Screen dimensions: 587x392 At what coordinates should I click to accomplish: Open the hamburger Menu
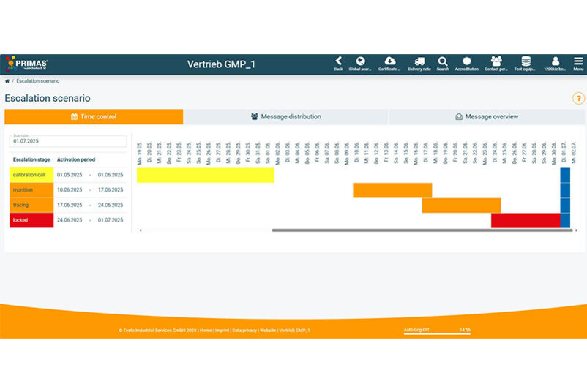click(x=578, y=61)
